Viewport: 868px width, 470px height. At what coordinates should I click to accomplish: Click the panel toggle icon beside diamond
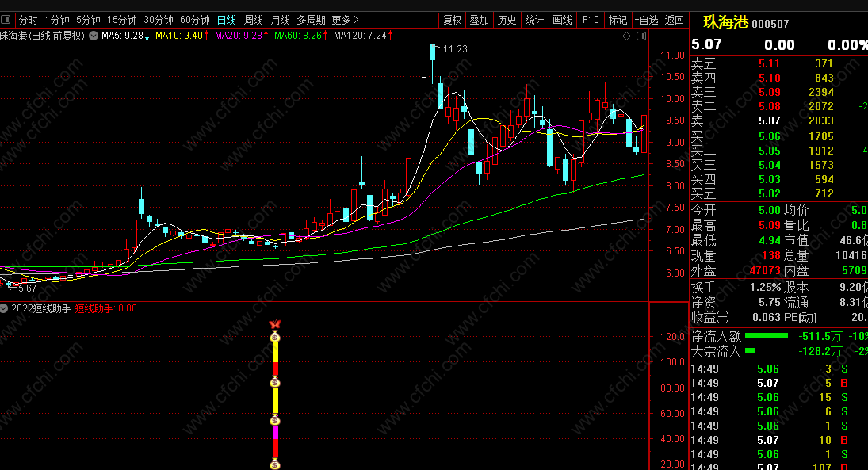pyautogui.click(x=641, y=36)
